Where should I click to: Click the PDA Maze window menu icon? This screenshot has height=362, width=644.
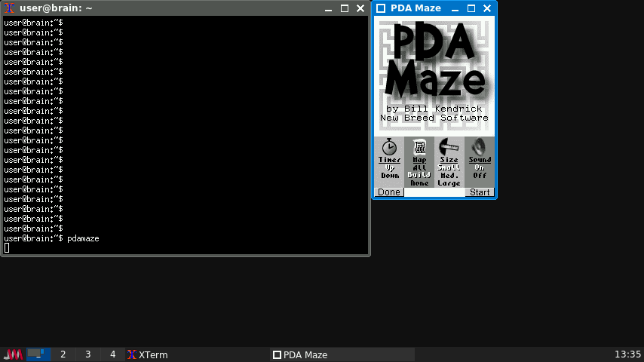(x=381, y=8)
